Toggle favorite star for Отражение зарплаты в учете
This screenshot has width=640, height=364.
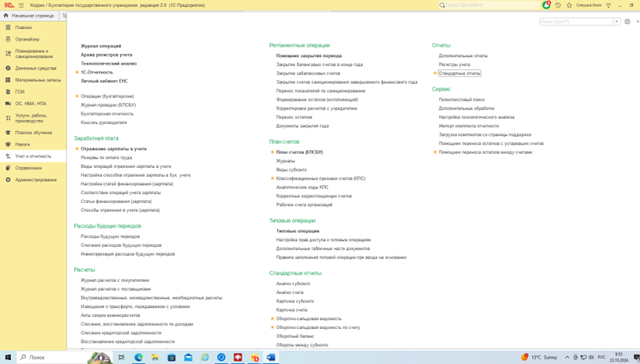click(77, 149)
